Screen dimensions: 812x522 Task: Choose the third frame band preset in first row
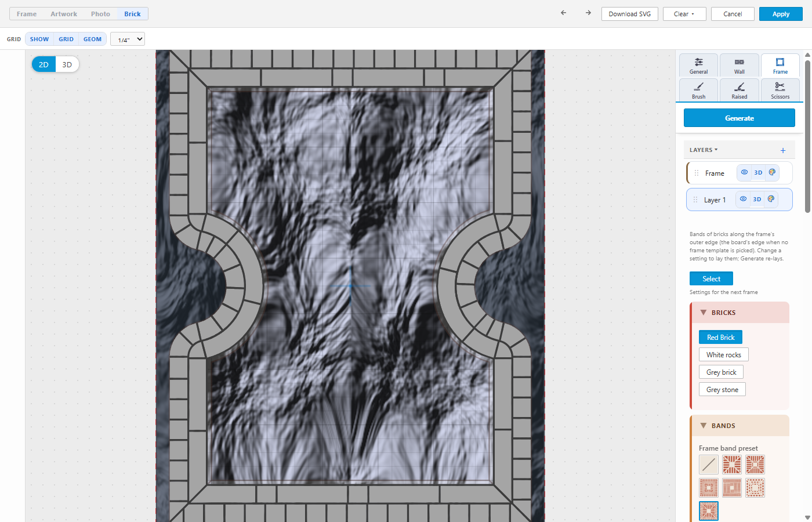(x=755, y=465)
